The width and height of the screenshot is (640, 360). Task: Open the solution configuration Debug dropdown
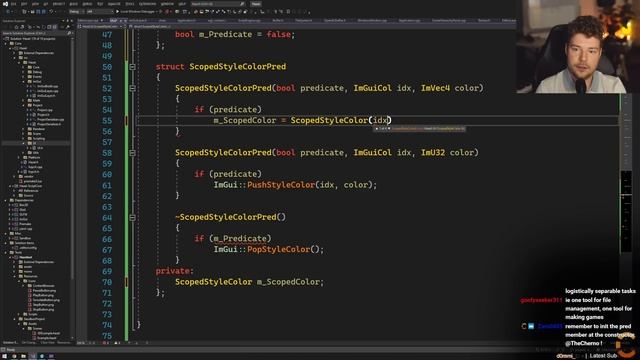(x=76, y=11)
